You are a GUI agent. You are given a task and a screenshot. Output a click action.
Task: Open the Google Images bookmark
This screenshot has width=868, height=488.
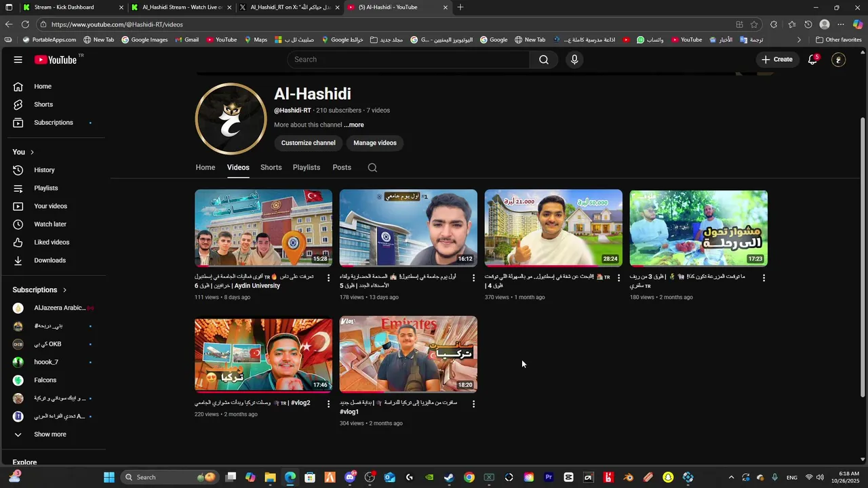tap(144, 40)
